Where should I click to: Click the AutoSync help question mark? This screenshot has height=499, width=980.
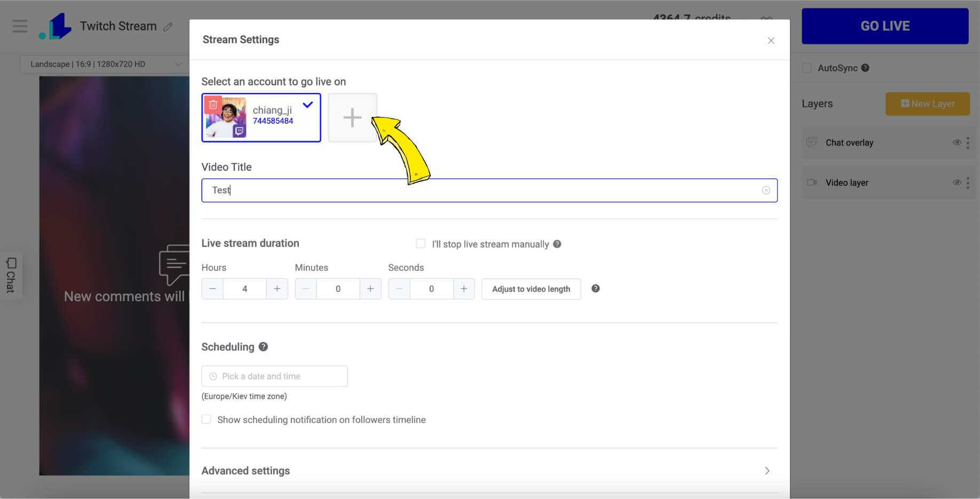coord(865,68)
